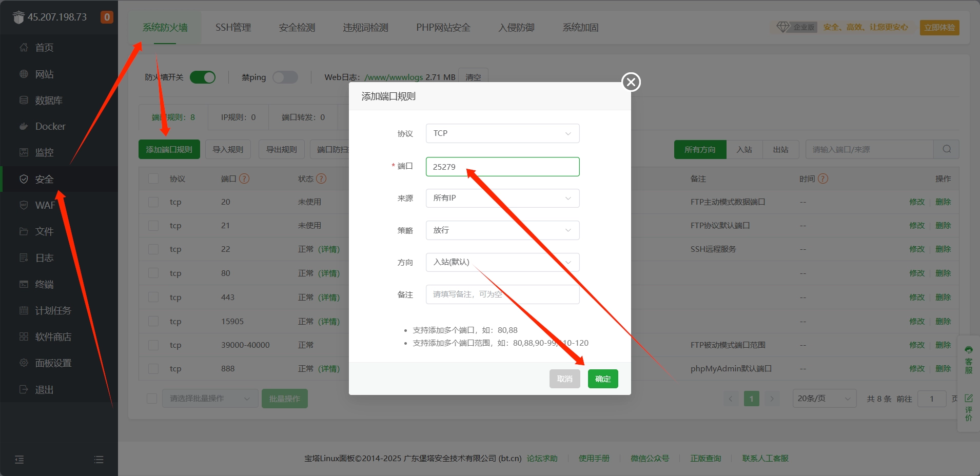The height and width of the screenshot is (476, 980).
Task: Open the 网站 globe sidebar item
Action: pyautogui.click(x=44, y=74)
